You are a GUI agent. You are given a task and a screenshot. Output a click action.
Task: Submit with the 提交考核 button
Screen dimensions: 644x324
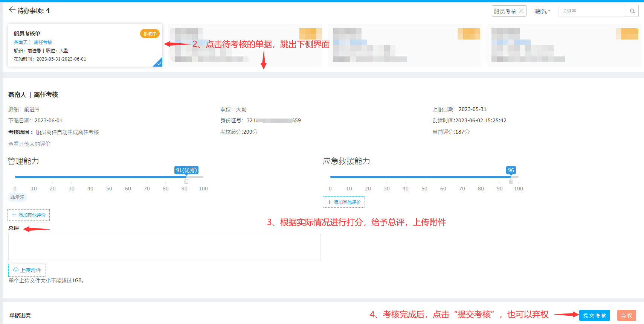pyautogui.click(x=595, y=315)
